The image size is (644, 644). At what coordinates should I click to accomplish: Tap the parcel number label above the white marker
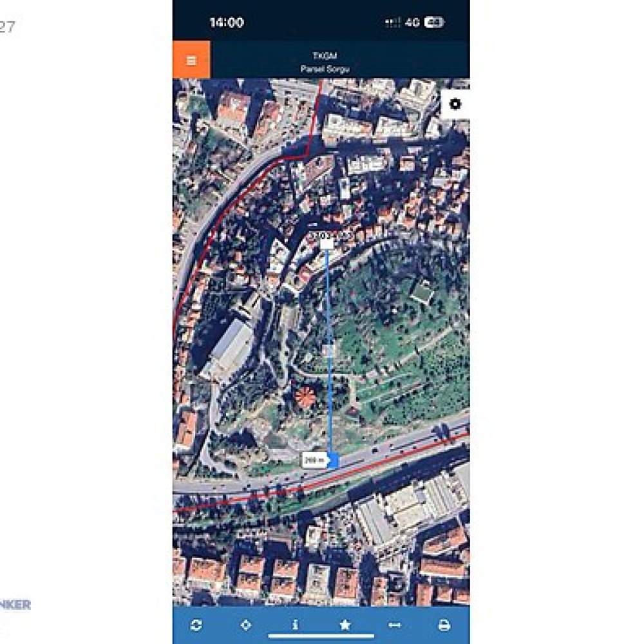click(331, 235)
